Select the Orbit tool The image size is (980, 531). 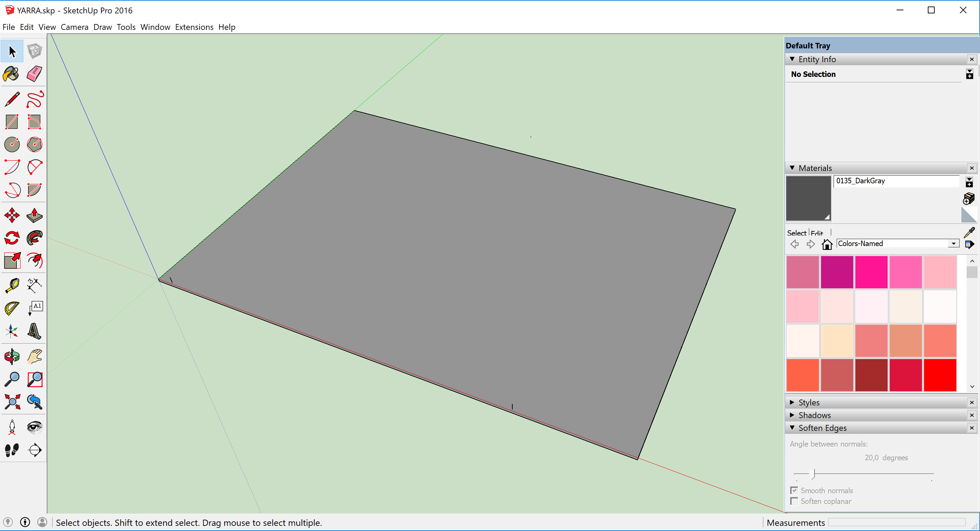click(x=12, y=356)
